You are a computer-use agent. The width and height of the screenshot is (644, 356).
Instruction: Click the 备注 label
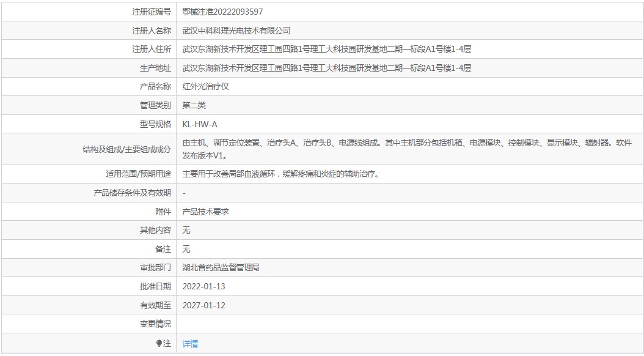coord(163,249)
